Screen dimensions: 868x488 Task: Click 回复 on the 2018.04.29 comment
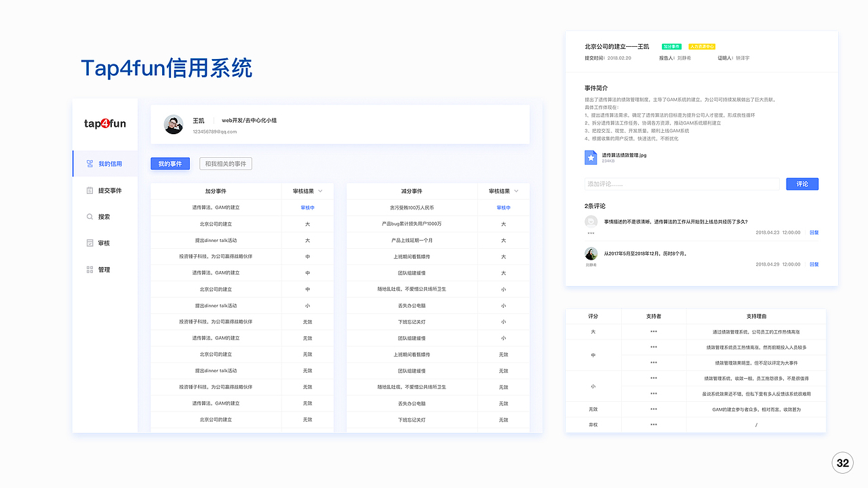[x=814, y=264]
